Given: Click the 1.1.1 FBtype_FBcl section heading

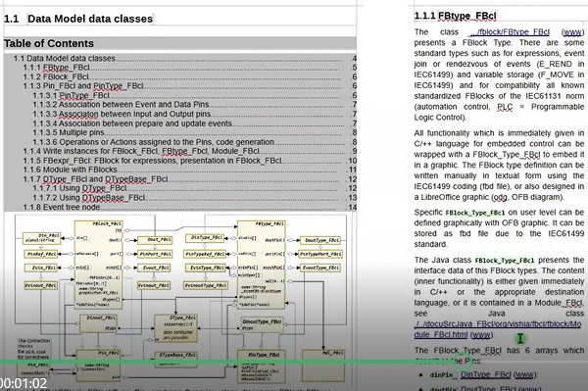Looking at the screenshot, I should pos(456,16).
